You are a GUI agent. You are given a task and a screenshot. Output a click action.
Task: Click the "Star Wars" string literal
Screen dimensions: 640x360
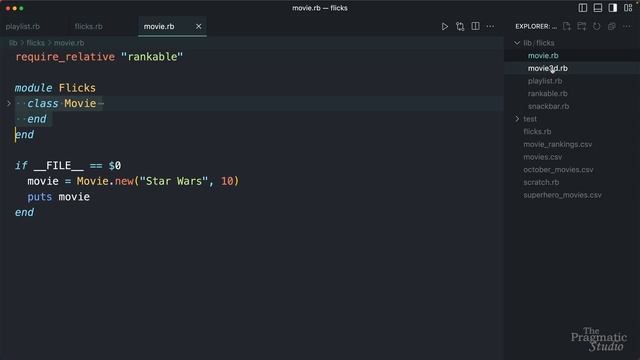pyautogui.click(x=174, y=181)
